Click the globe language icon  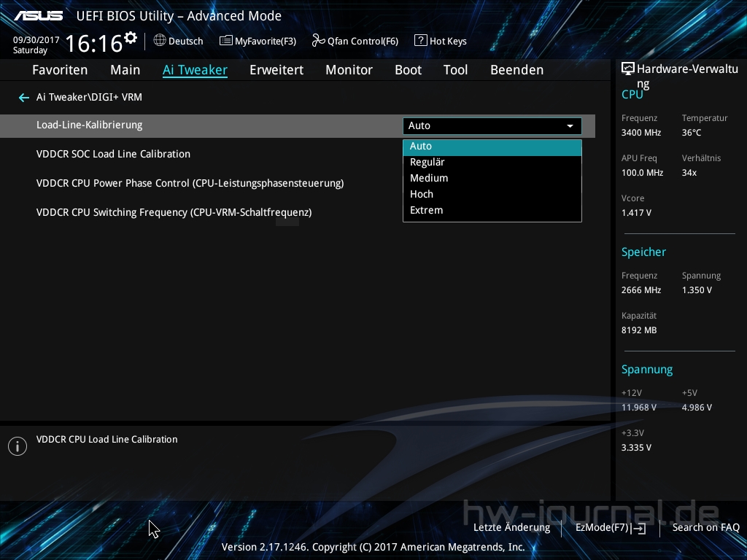point(160,41)
